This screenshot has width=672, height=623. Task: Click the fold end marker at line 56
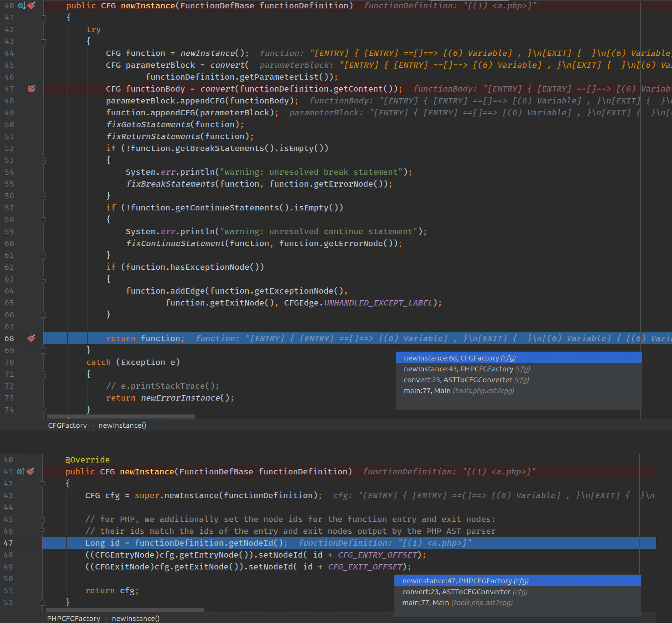coord(43,196)
